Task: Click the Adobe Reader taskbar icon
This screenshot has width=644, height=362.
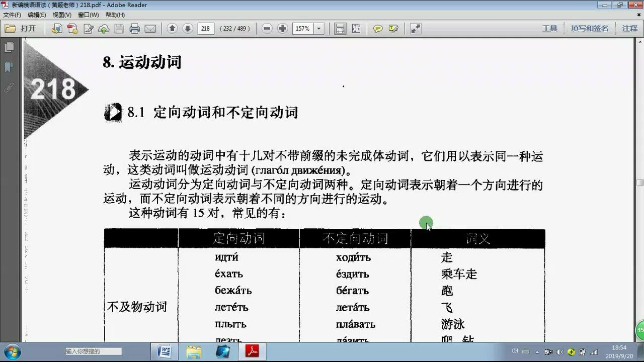Action: coord(252,351)
